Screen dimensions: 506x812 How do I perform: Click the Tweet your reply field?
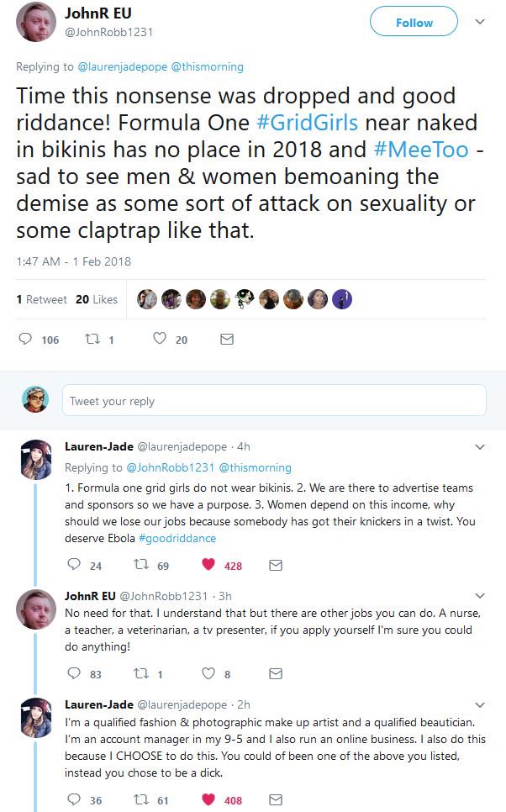274,401
